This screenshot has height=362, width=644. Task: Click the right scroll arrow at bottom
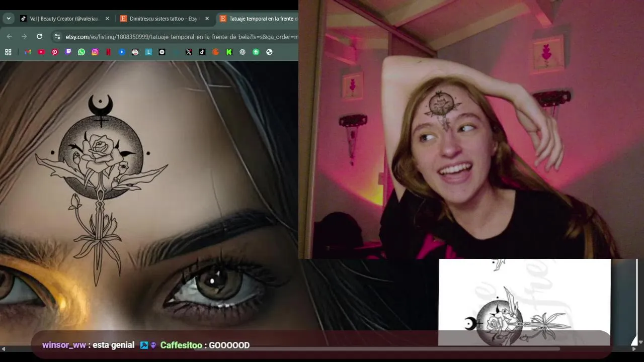(634, 349)
